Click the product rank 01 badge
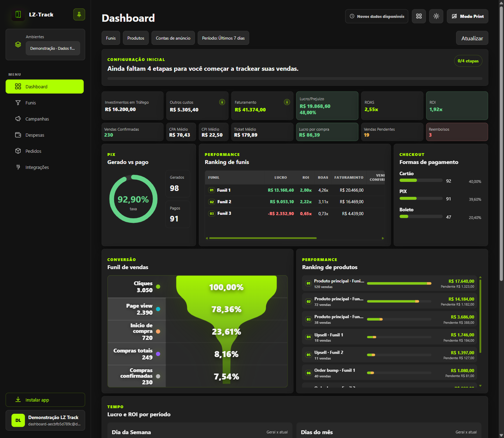504x438 pixels. point(308,283)
